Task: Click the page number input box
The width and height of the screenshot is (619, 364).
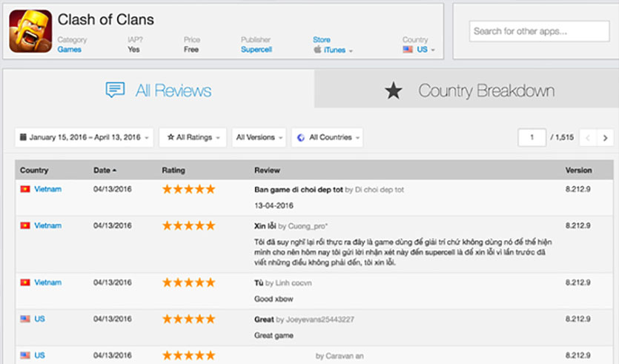Action: (x=532, y=137)
